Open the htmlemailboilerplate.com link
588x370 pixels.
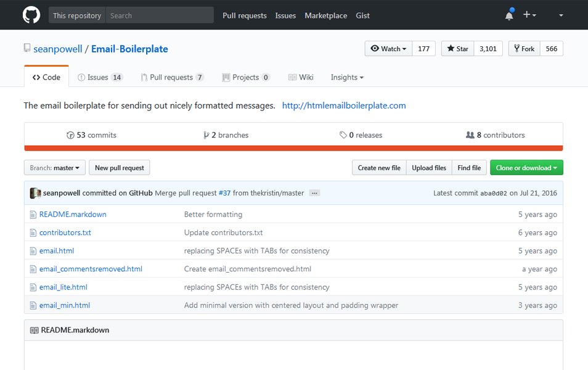[x=344, y=105]
